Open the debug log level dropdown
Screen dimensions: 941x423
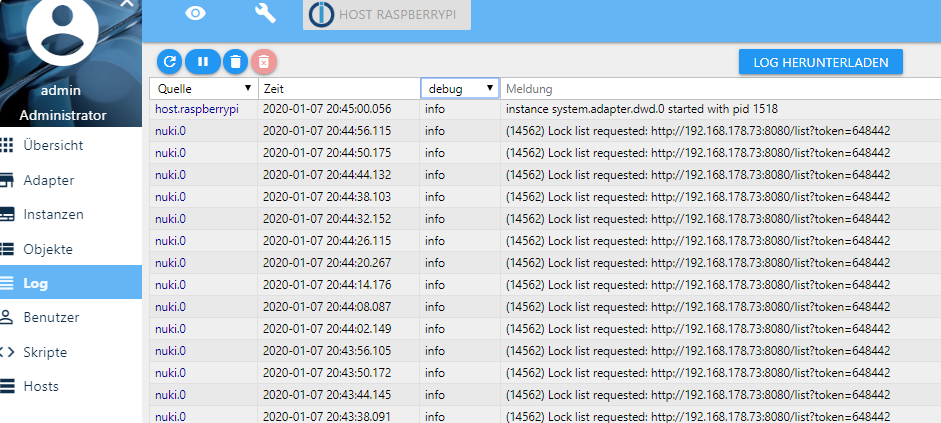pos(460,89)
